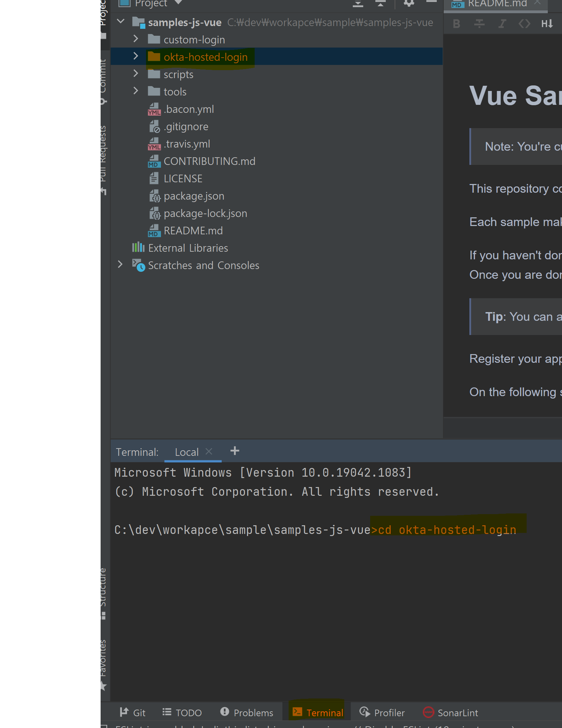The image size is (562, 728).
Task: Open the .gitignore file
Action: [186, 126]
